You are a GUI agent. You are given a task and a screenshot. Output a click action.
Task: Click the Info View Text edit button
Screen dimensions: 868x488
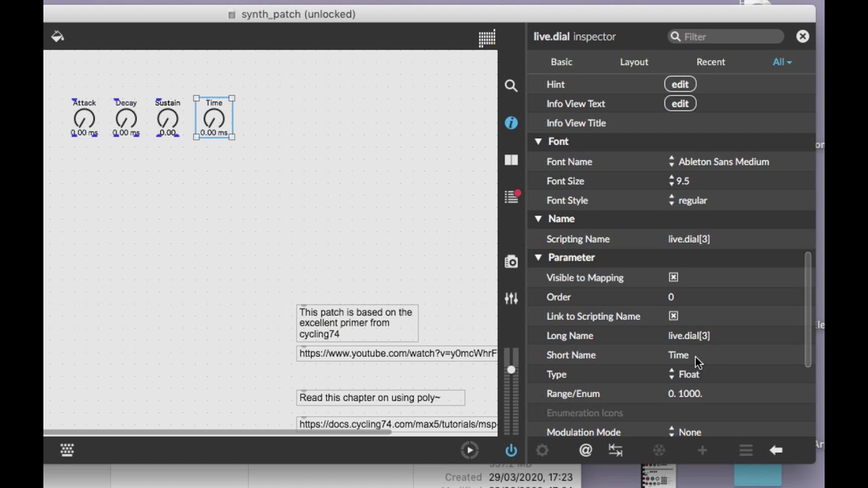tap(680, 104)
